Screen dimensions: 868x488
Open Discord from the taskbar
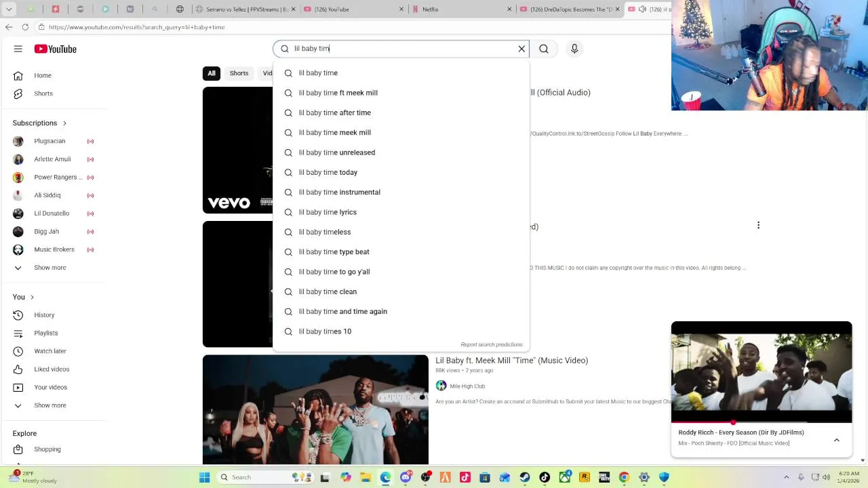406,477
